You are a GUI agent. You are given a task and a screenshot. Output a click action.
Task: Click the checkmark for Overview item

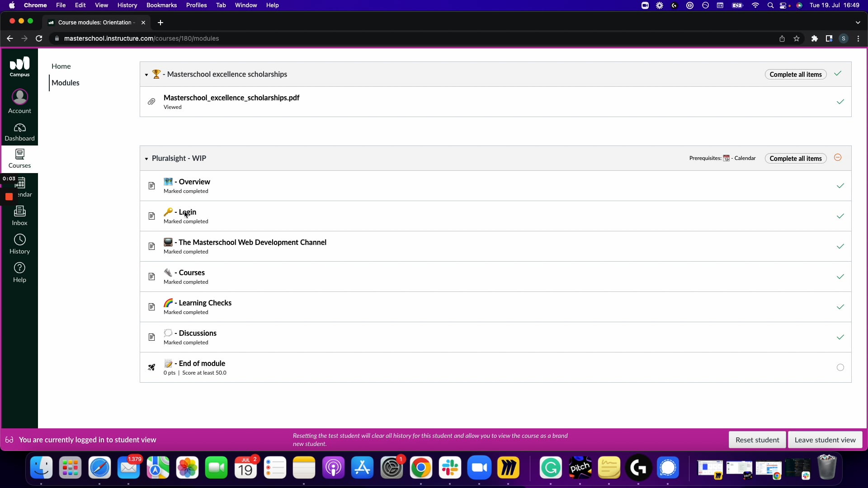(840, 186)
